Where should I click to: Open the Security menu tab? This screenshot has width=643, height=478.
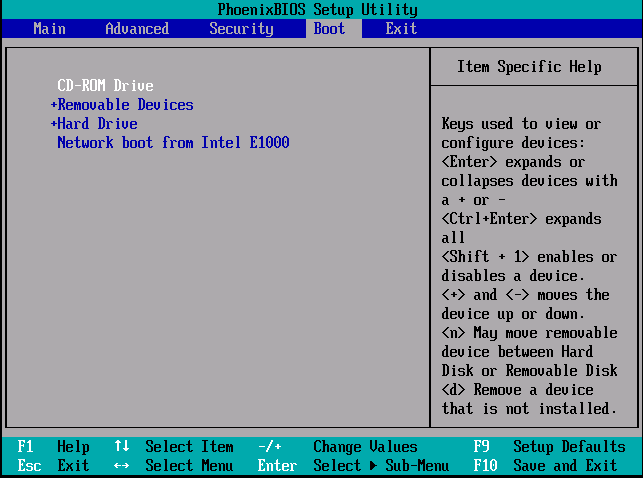point(241,29)
